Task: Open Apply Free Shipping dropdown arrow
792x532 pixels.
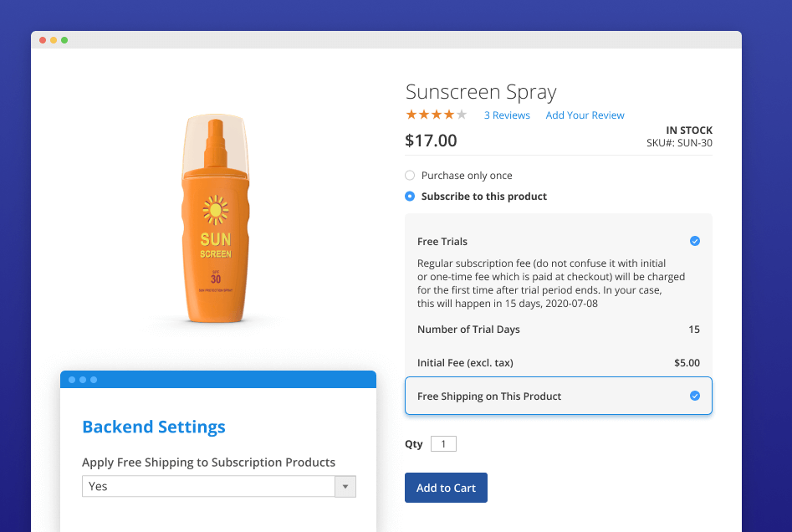Action: tap(345, 486)
